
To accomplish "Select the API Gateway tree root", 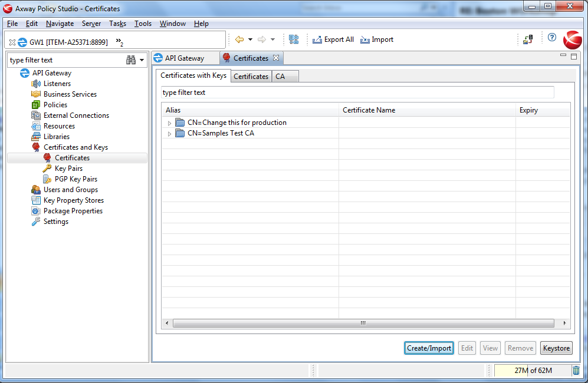I will [x=51, y=73].
